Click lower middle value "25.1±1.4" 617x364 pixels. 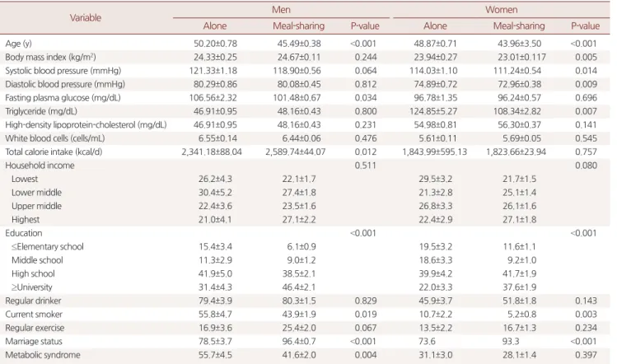pos(520,193)
